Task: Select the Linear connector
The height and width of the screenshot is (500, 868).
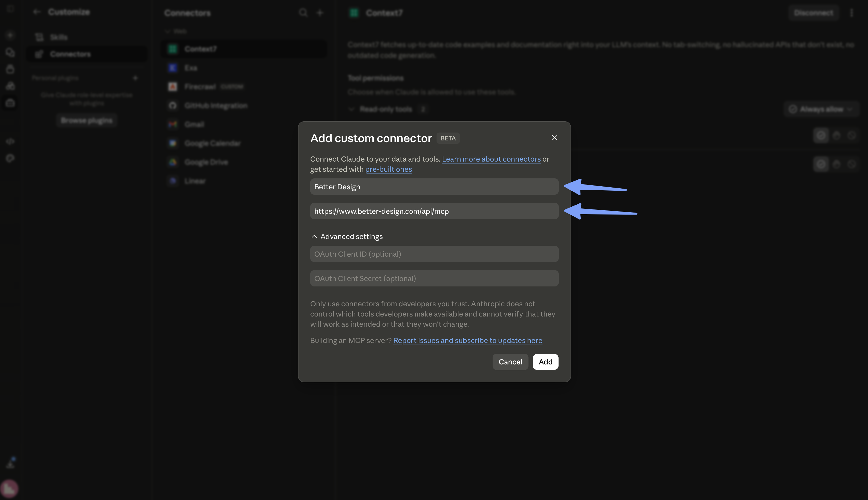Action: click(244, 181)
